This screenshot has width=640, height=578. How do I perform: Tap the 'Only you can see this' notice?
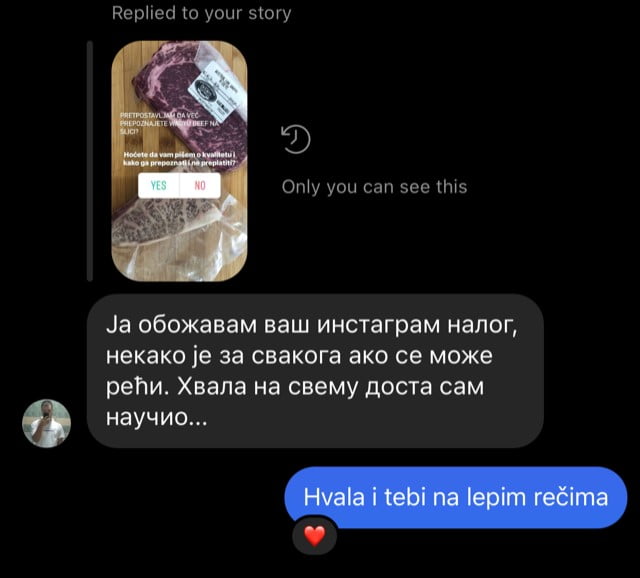click(374, 187)
